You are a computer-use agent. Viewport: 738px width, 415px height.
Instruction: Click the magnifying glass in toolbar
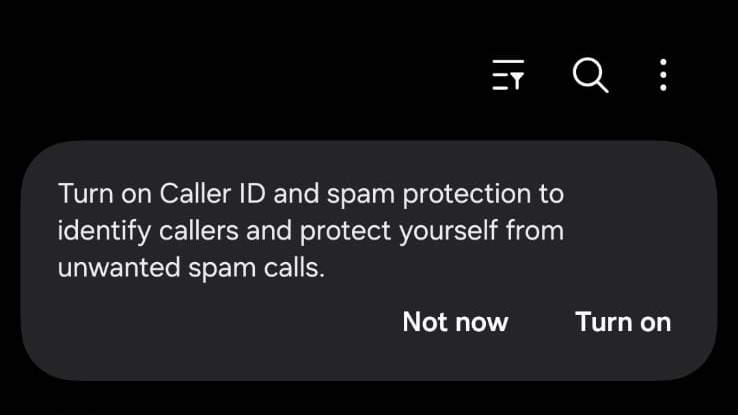click(x=590, y=75)
